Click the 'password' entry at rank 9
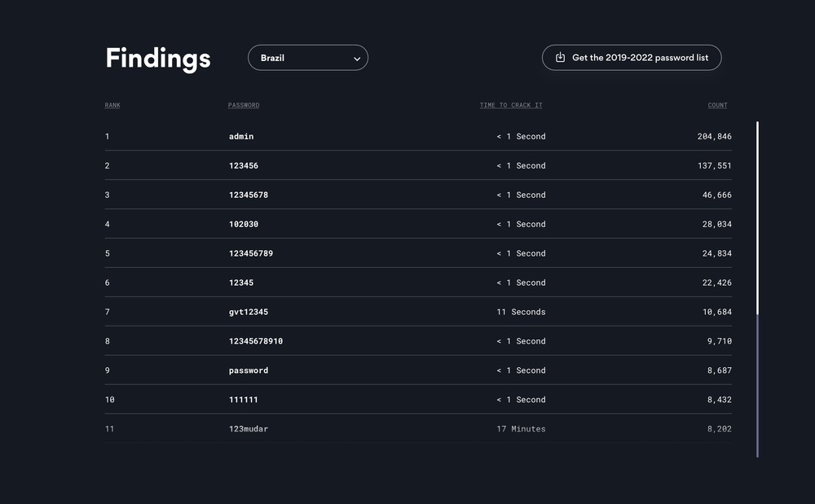Screen dimensions: 815x504 pyautogui.click(x=249, y=370)
